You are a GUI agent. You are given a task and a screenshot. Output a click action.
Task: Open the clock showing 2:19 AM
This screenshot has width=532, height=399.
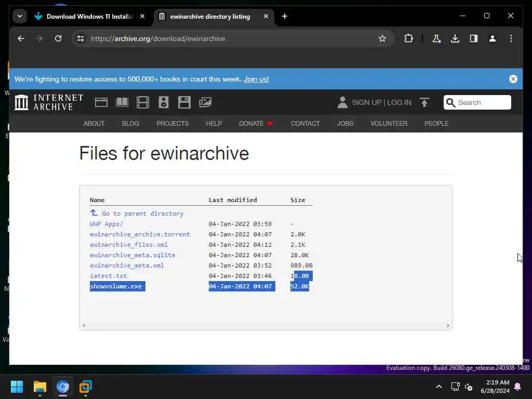[x=495, y=387]
